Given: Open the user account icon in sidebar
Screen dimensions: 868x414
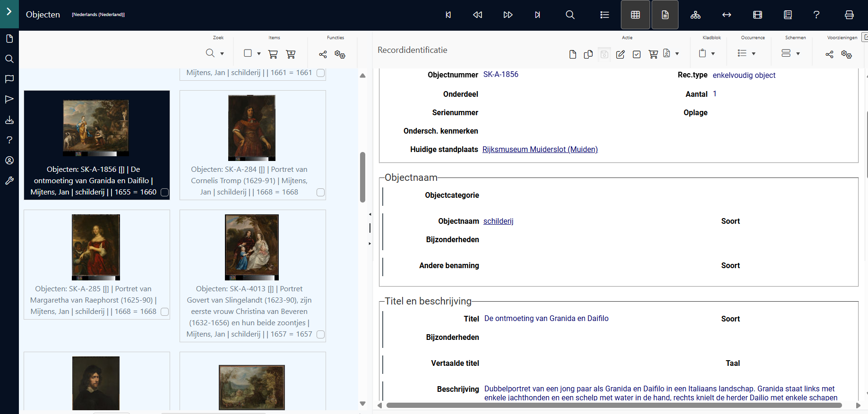Looking at the screenshot, I should click(x=9, y=161).
